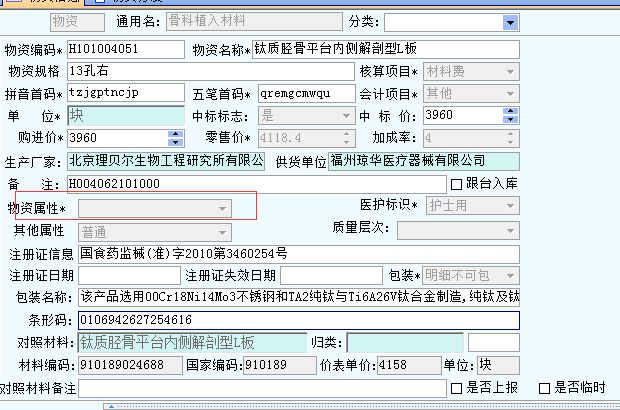Decrease the 购进价 value with down arrow
This screenshot has width=620, height=410.
175,142
